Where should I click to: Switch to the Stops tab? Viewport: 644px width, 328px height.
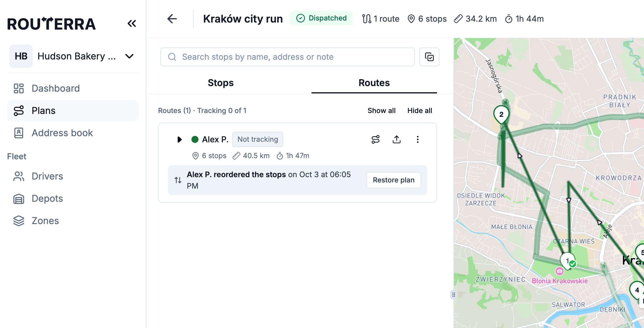click(x=221, y=83)
